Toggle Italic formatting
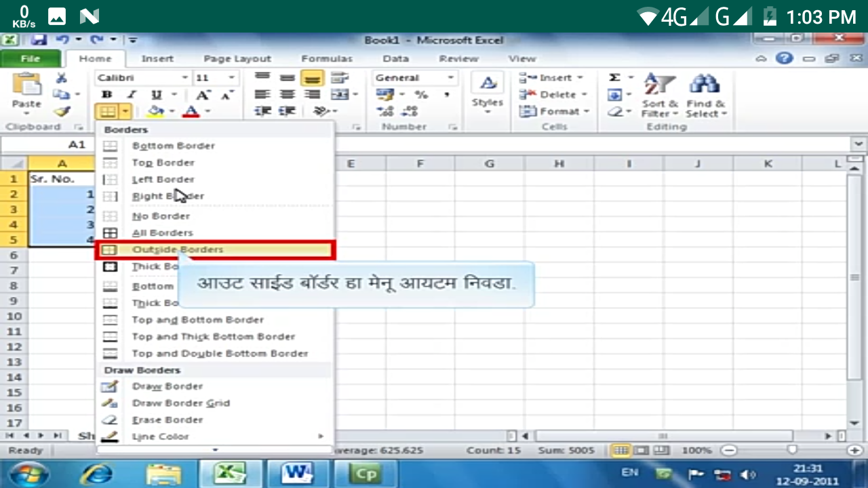868x488 pixels. coord(132,95)
